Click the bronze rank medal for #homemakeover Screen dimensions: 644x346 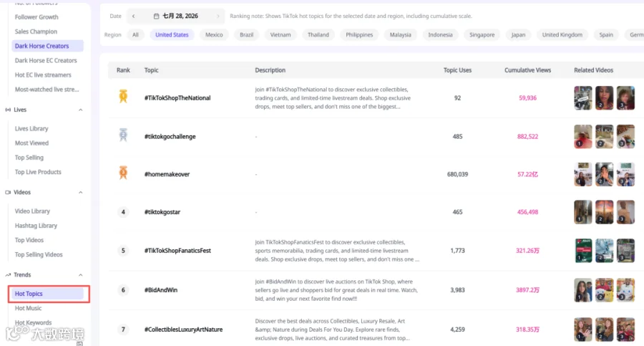[123, 173]
